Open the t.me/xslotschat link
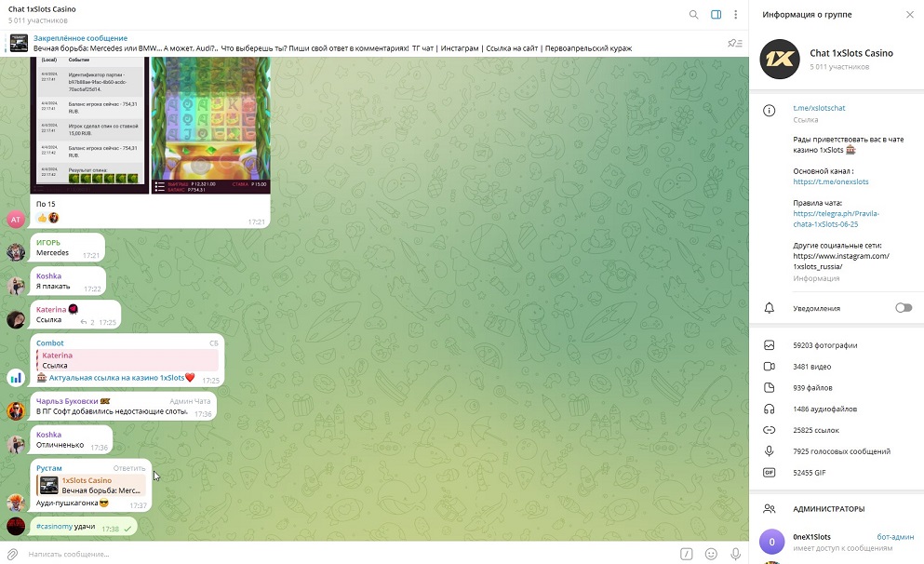 [819, 108]
